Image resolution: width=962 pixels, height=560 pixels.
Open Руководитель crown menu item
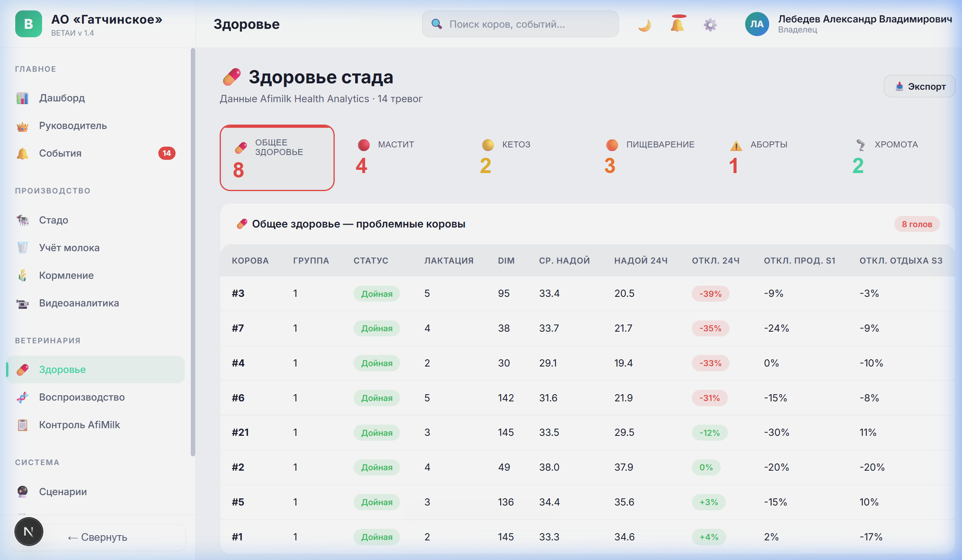pos(73,126)
